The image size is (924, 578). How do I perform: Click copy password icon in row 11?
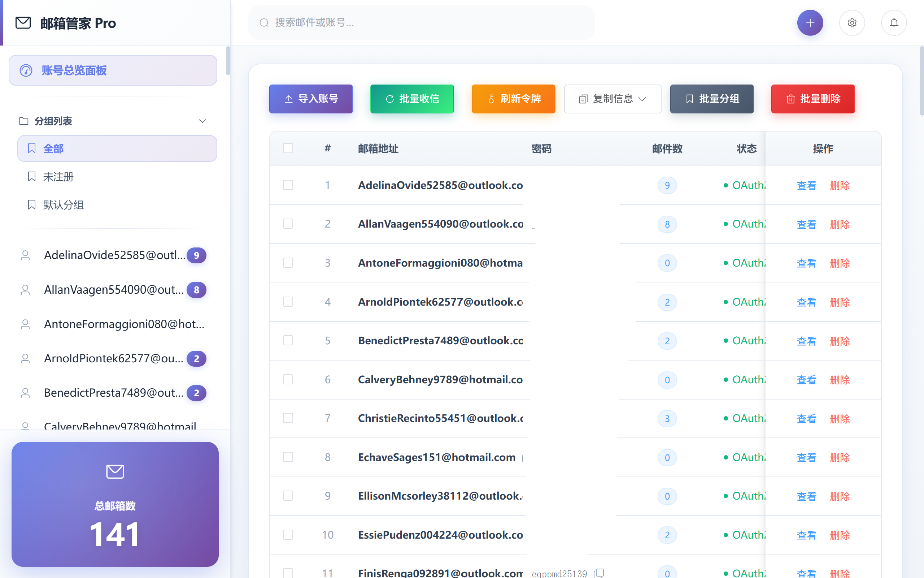point(599,573)
